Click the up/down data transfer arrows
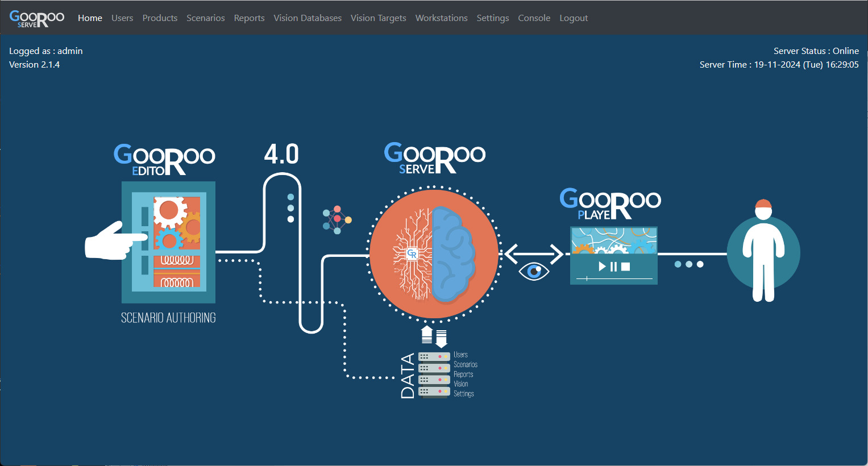 pyautogui.click(x=434, y=336)
